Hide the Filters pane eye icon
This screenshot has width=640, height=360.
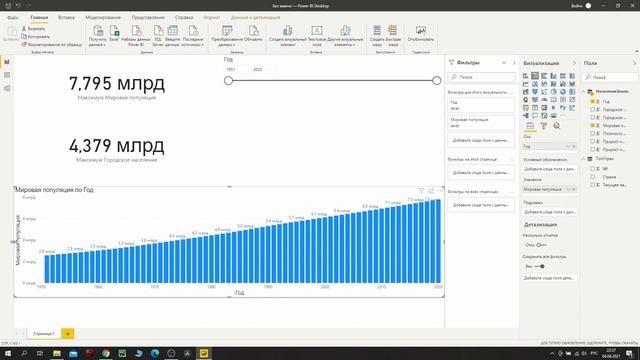pyautogui.click(x=504, y=63)
